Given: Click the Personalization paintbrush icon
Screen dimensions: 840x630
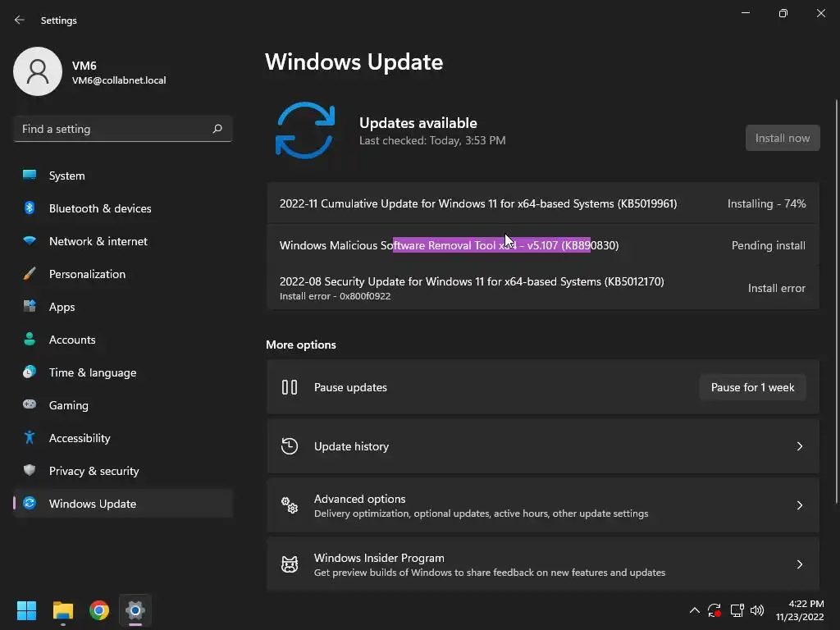Looking at the screenshot, I should click(30, 274).
